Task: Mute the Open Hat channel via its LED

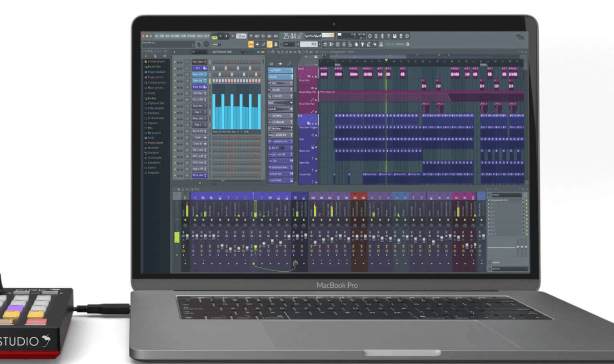Action: (175, 81)
